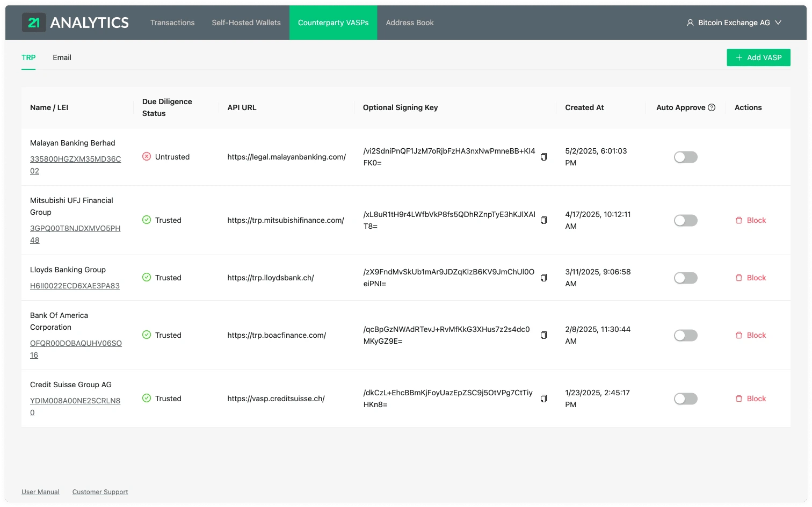Switch to the Email tab

click(x=62, y=57)
